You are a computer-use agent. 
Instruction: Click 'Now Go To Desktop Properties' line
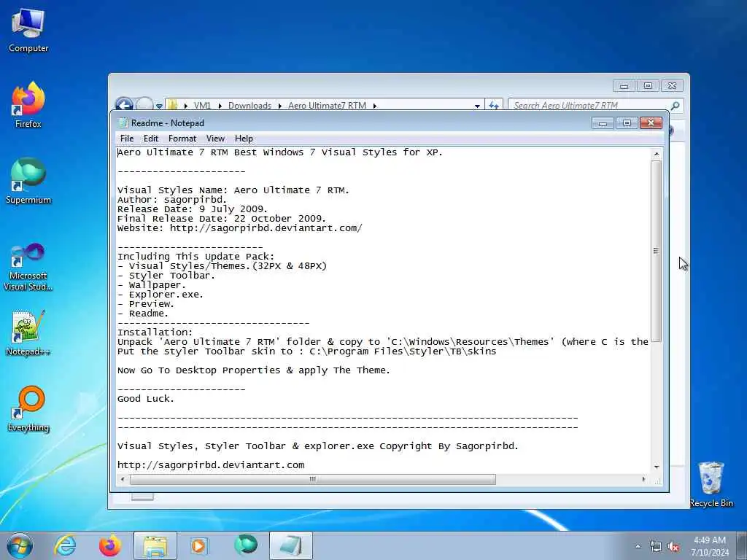(x=253, y=370)
